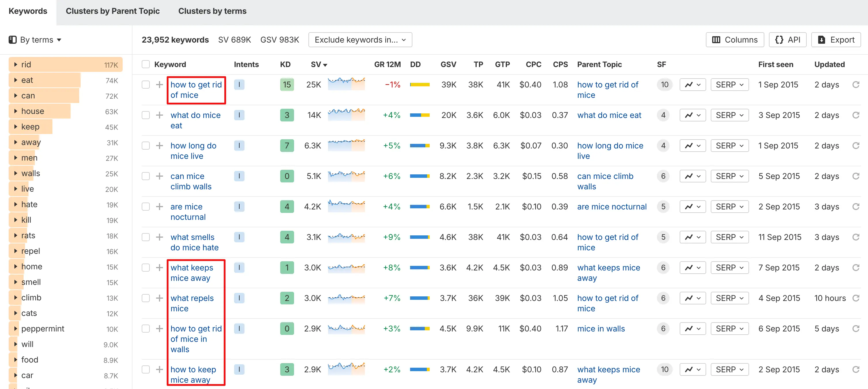The width and height of the screenshot is (868, 389).
Task: Expand the 'peppermint' term group
Action: [x=16, y=328]
